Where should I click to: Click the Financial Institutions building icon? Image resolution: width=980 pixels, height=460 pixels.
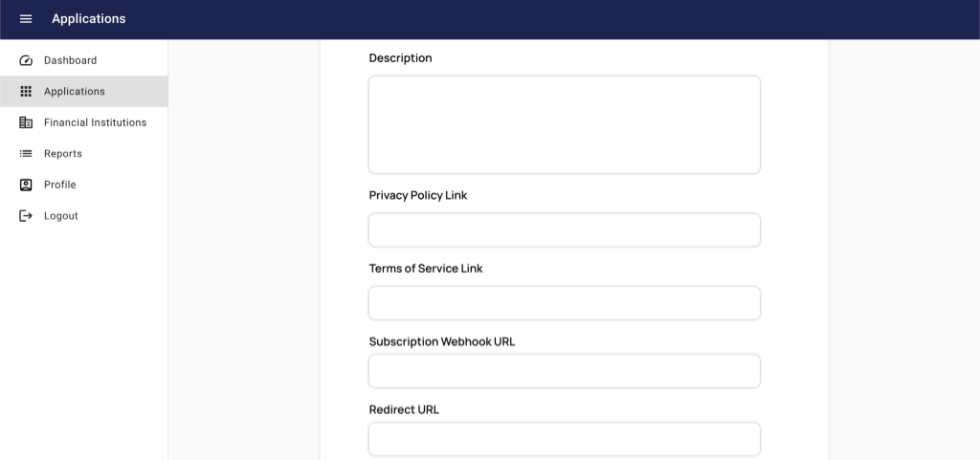click(26, 123)
